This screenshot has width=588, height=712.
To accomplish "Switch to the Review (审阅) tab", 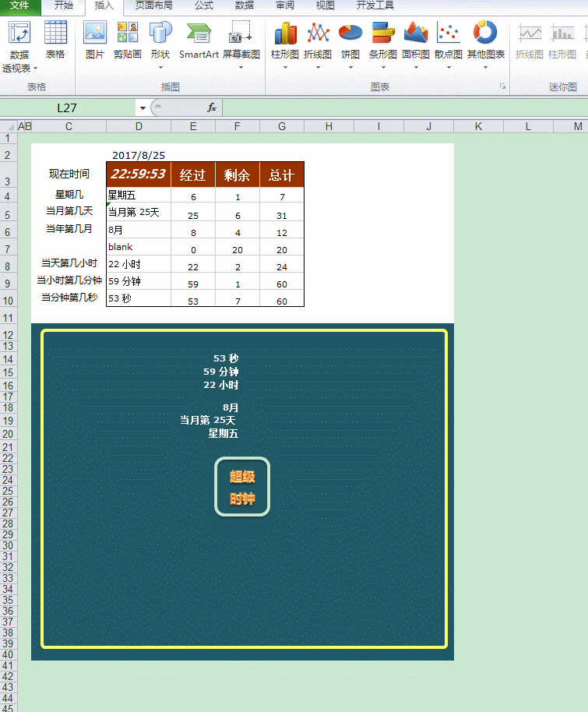I will point(285,6).
